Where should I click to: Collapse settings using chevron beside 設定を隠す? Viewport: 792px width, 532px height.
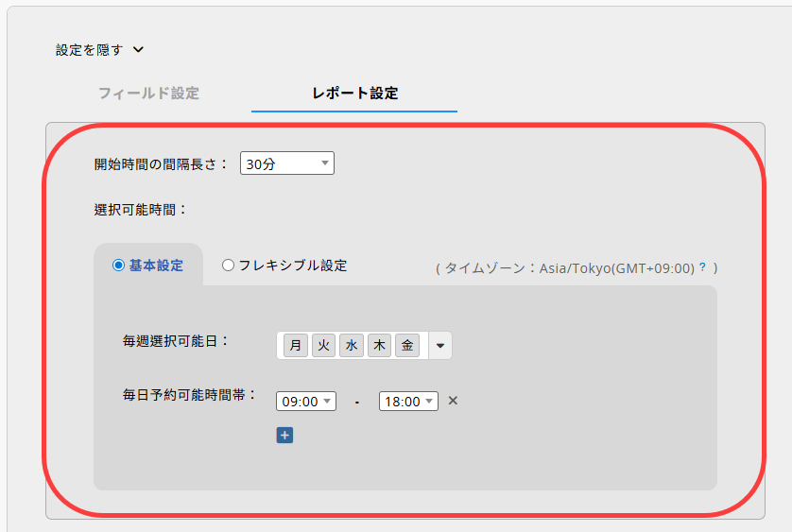(x=138, y=50)
